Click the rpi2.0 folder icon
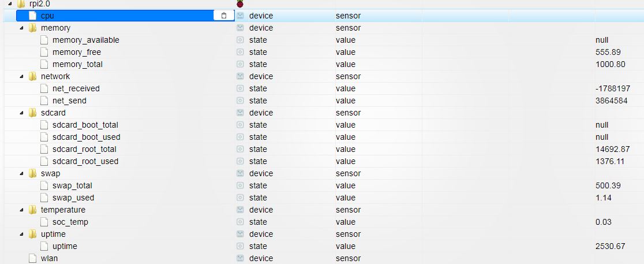644x264 pixels. [21, 3]
